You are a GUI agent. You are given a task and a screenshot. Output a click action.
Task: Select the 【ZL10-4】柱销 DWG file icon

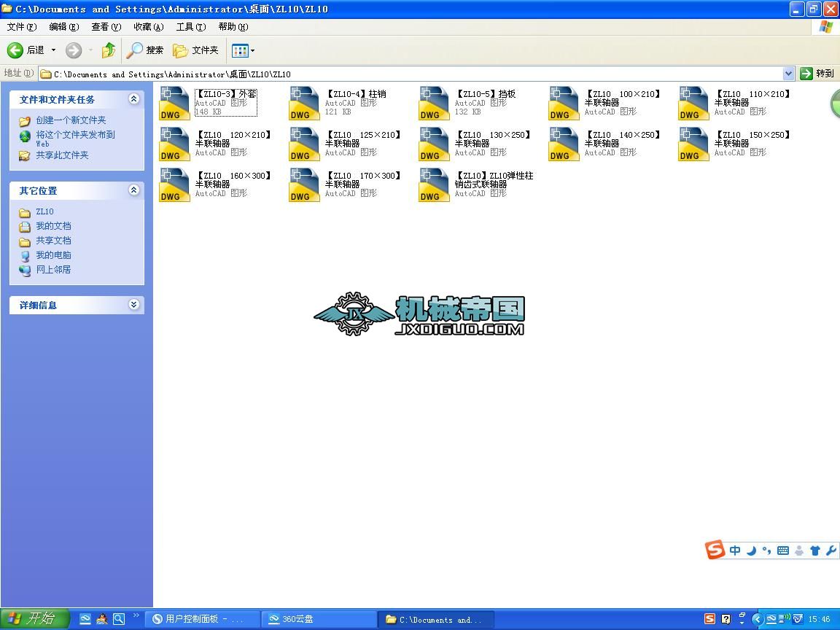304,104
